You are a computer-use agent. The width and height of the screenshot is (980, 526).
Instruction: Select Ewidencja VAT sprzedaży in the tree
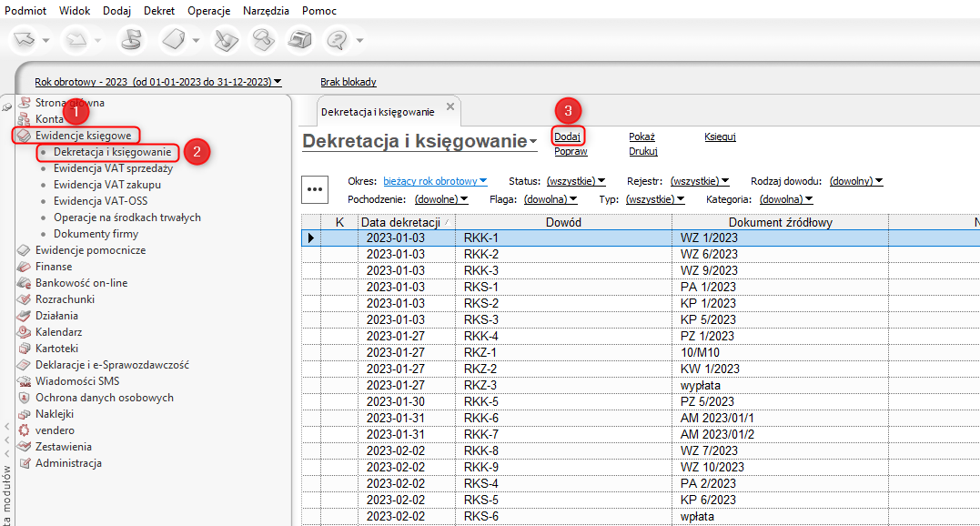tap(113, 168)
